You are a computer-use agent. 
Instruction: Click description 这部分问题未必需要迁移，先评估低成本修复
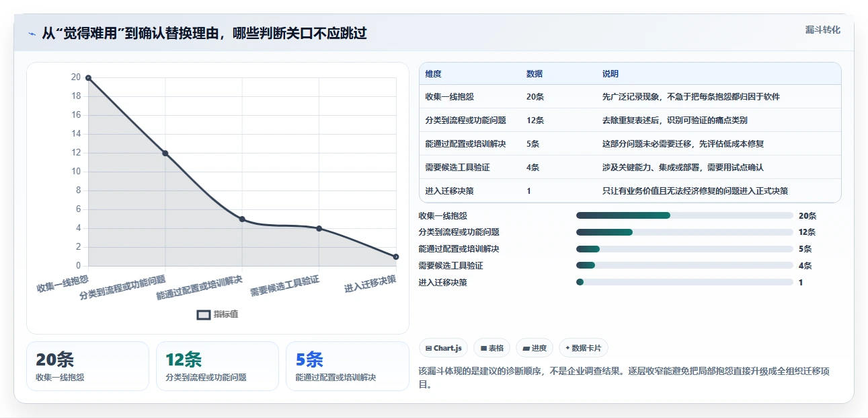[683, 144]
